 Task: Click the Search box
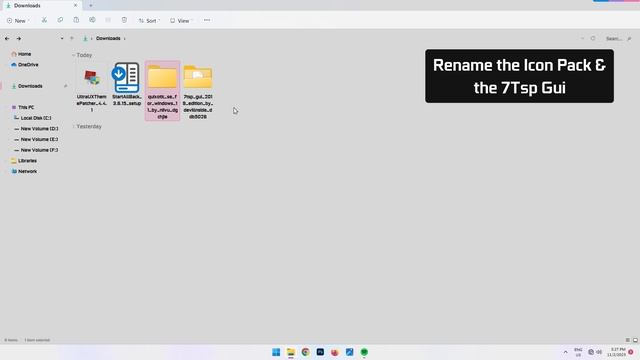tap(618, 39)
